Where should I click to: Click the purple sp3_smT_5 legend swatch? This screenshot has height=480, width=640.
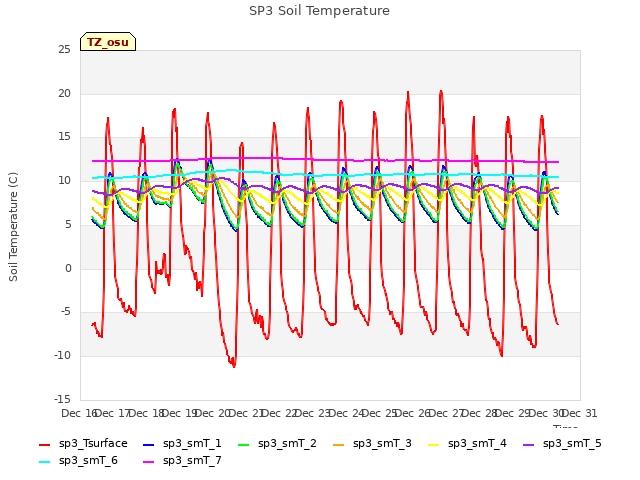click(x=529, y=444)
